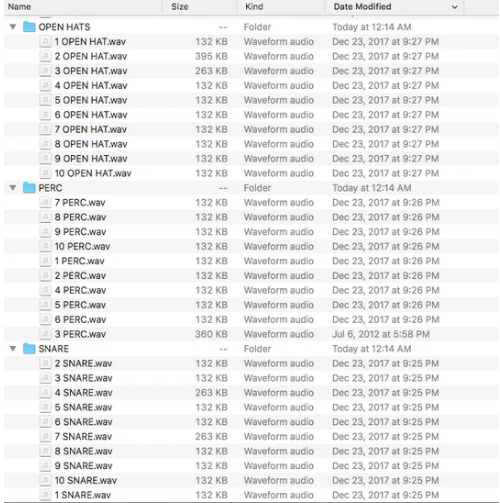Viewport: 500px width, 503px height.
Task: Click audio file icon of 5 PERC.wav
Action: pos(45,305)
